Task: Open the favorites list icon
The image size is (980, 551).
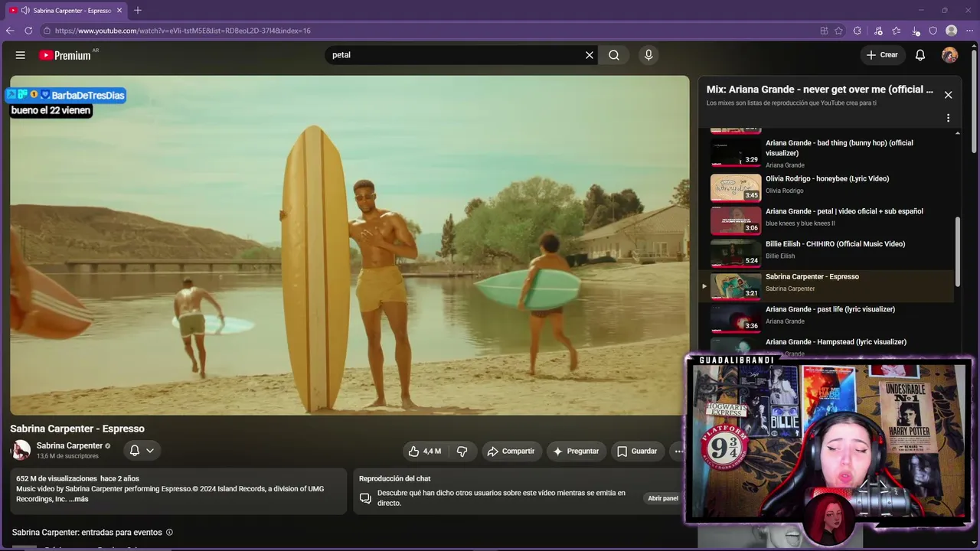Action: coord(897,31)
